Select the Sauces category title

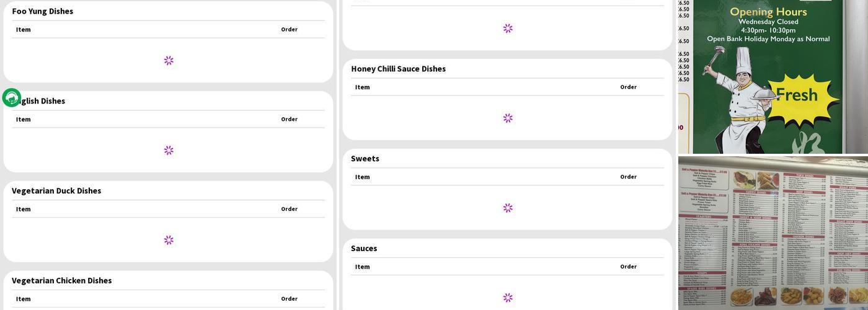coord(364,248)
